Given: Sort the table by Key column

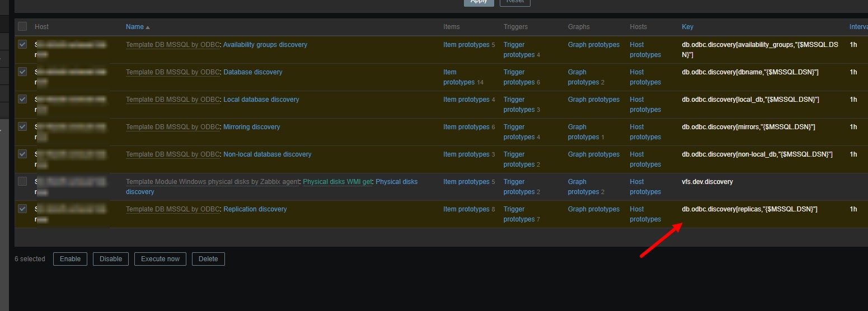Looking at the screenshot, I should pos(687,27).
